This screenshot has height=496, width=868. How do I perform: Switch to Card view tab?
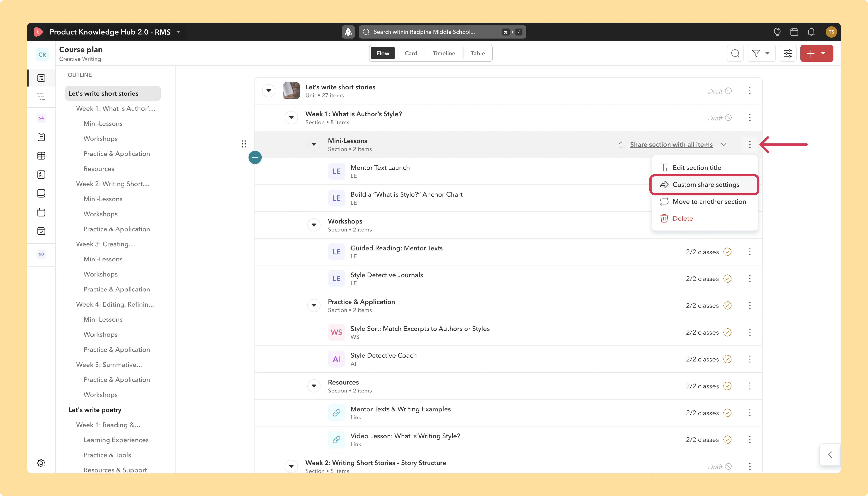pyautogui.click(x=411, y=54)
